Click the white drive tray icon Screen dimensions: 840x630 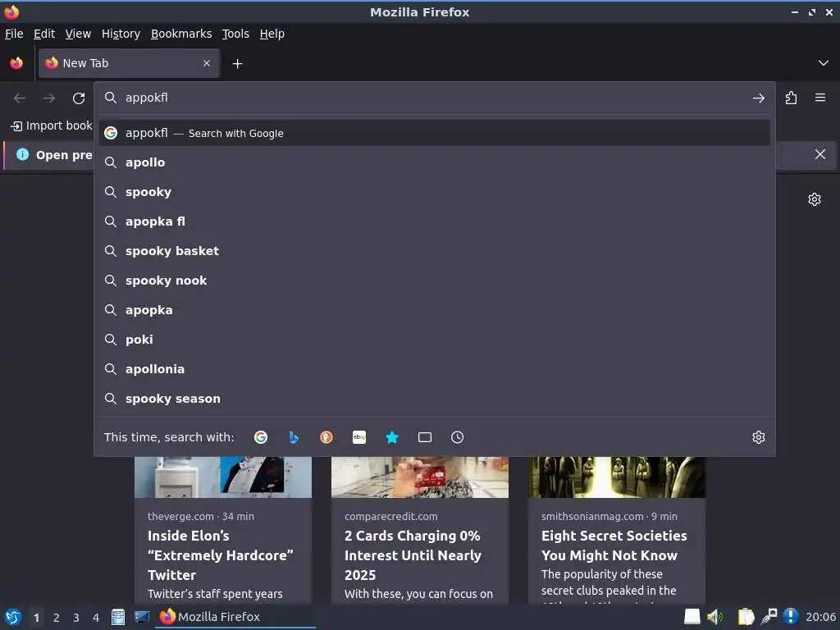point(692,617)
